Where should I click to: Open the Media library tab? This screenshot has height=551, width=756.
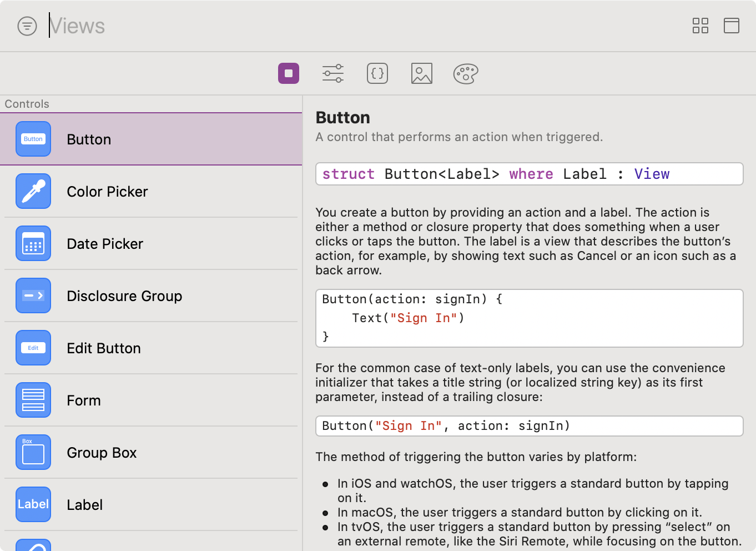pyautogui.click(x=422, y=73)
